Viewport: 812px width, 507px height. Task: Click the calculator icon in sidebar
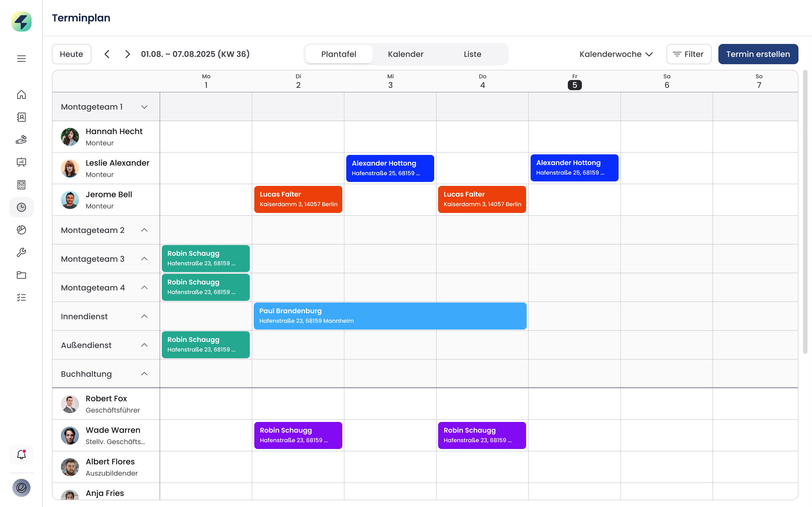coord(21,185)
